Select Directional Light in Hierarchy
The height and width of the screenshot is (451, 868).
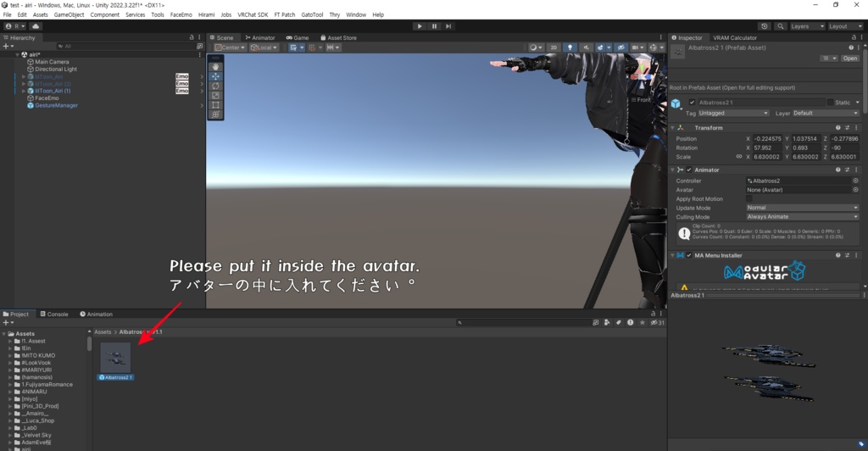coord(55,70)
